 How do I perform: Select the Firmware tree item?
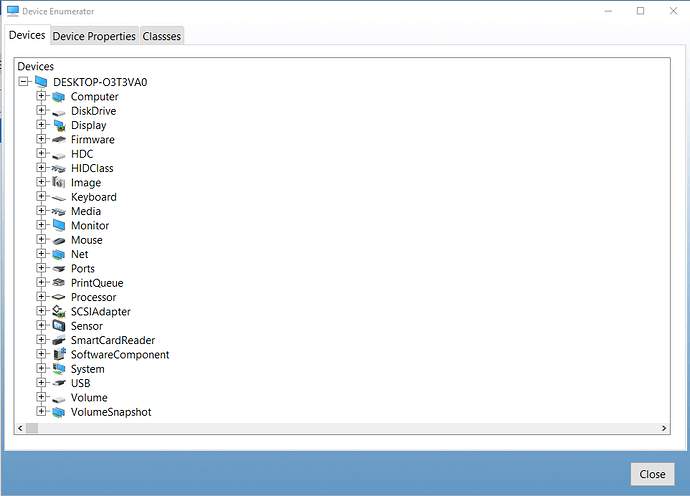tap(93, 140)
